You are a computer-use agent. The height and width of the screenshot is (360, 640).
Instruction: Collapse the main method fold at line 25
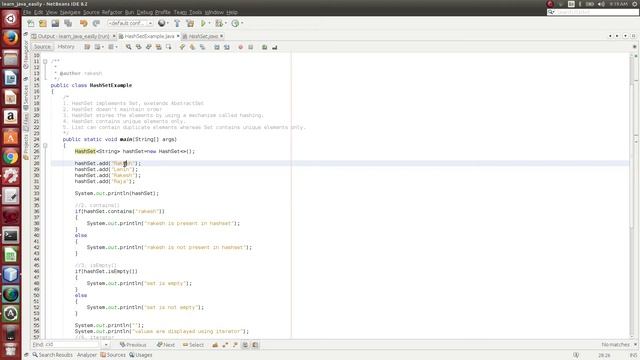45,145
